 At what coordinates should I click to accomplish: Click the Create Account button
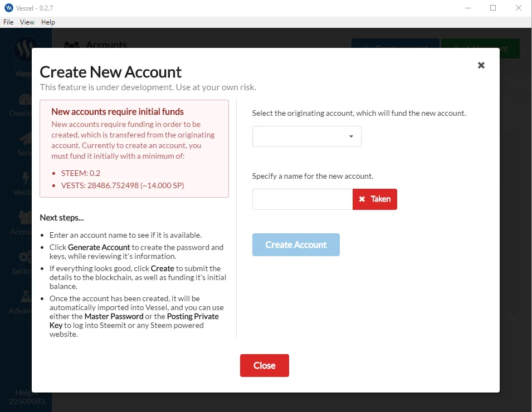(x=295, y=244)
